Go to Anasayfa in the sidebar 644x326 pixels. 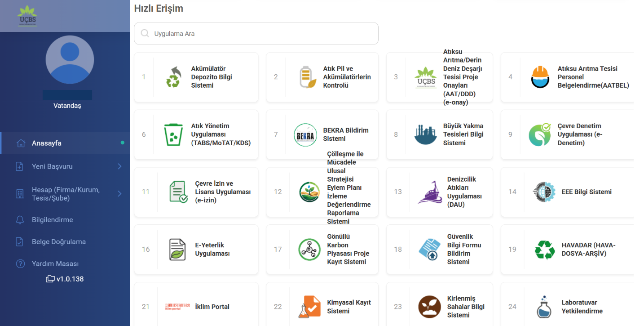pos(47,143)
